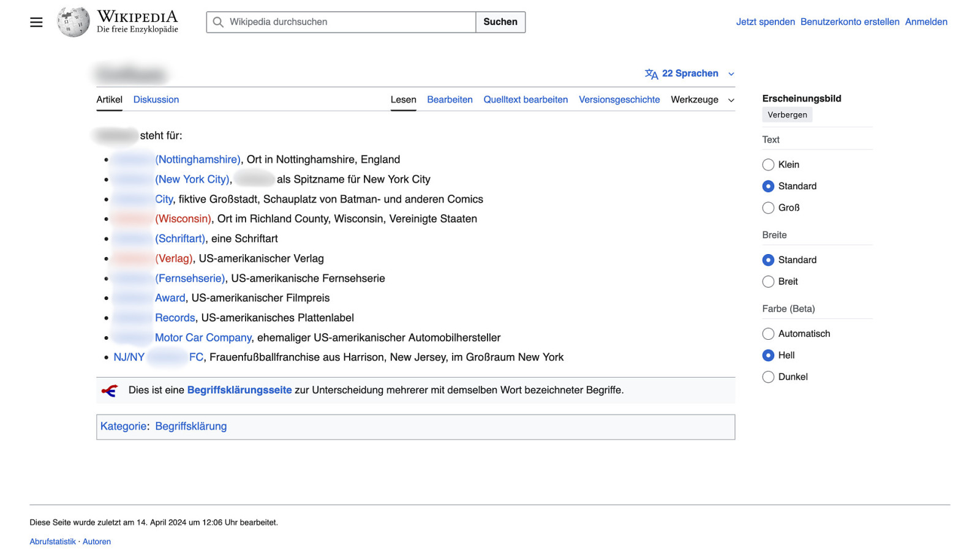Screen dimensions: 980x551
Task: Open the Werkzeuge tools dropdown
Action: [702, 100]
